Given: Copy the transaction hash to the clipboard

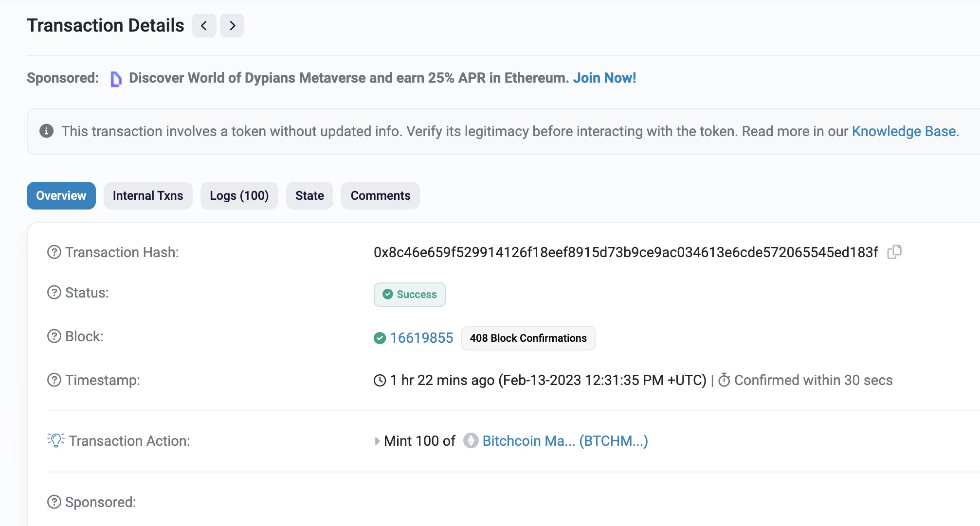Looking at the screenshot, I should (894, 252).
